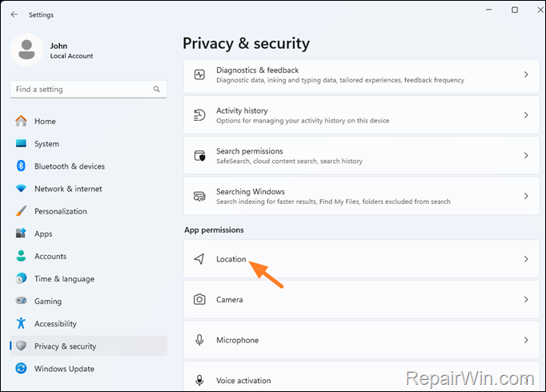Screen dimensions: 546x392
Task: Expand the Activity history chevron
Action: point(526,115)
